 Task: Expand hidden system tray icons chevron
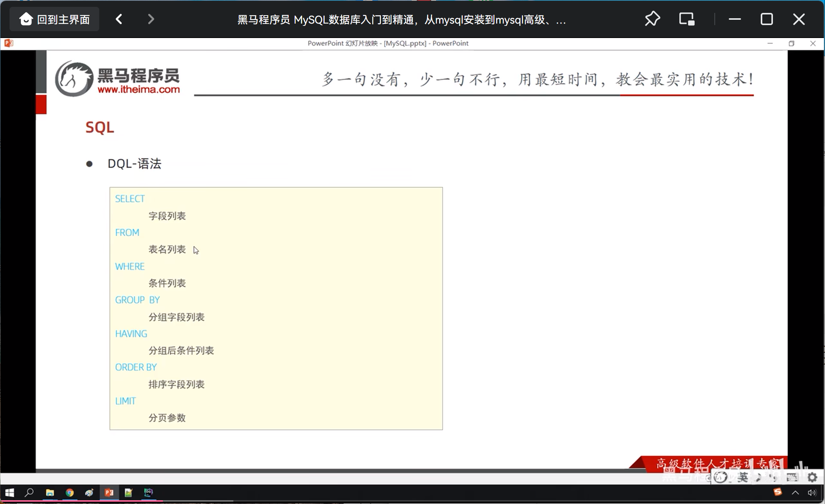(x=795, y=493)
